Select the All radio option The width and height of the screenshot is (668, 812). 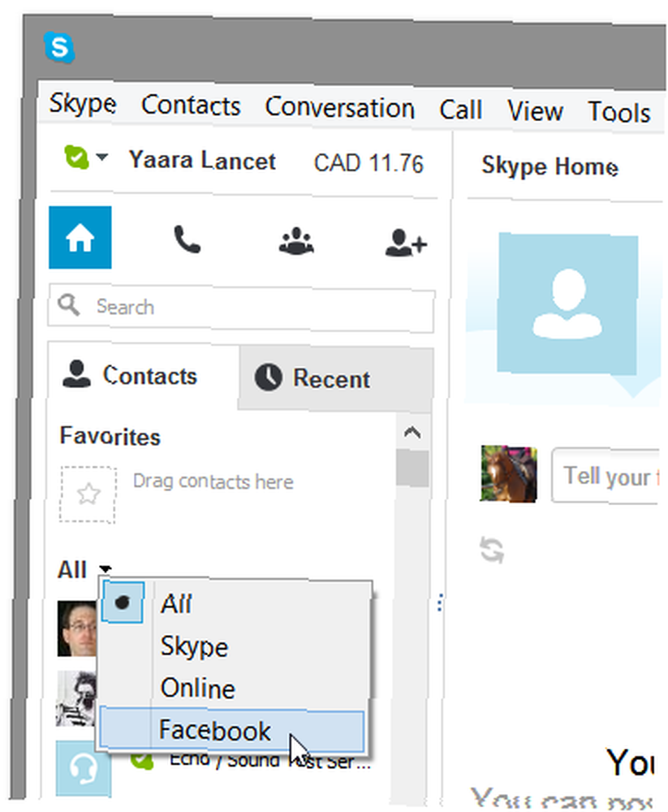pos(176,603)
